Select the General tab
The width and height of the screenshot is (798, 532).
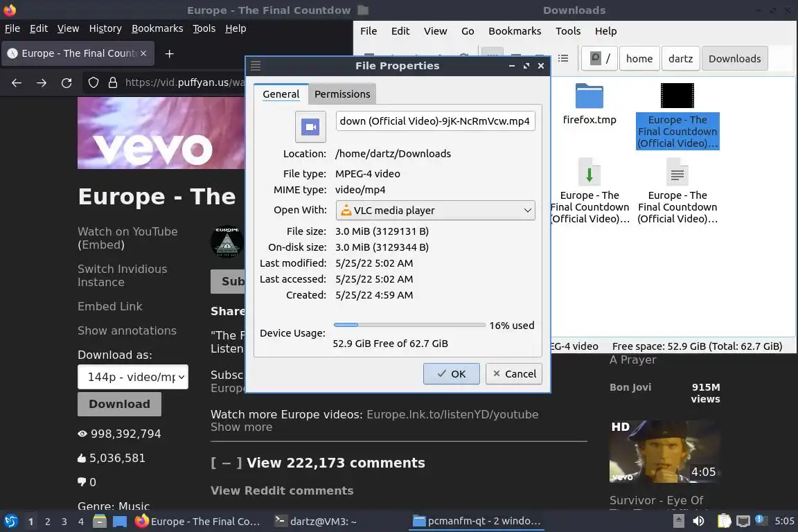coord(281,94)
